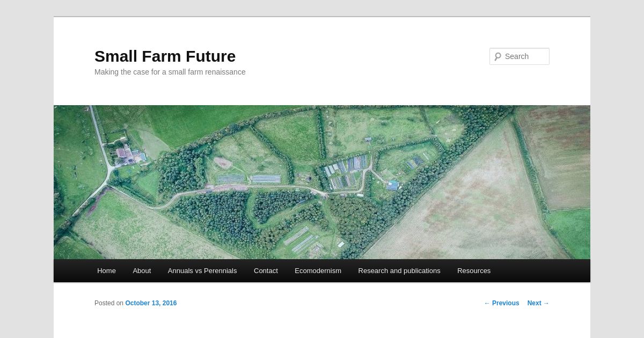Select Ecomodernism in the navigation bar
The width and height of the screenshot is (644, 338).
pyautogui.click(x=318, y=271)
